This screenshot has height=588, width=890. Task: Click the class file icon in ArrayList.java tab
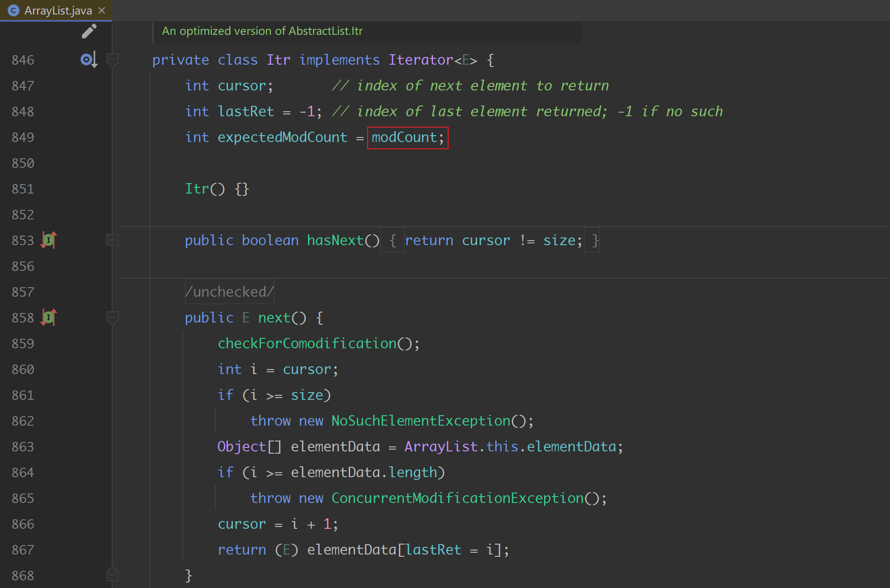(14, 10)
